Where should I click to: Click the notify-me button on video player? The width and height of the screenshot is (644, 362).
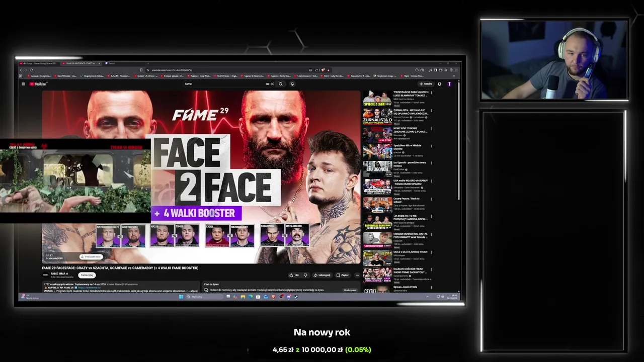click(91, 257)
